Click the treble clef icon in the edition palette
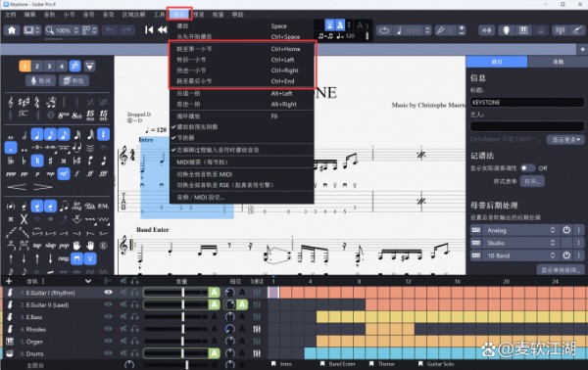Image resolution: width=588 pixels, height=370 pixels. point(11,102)
